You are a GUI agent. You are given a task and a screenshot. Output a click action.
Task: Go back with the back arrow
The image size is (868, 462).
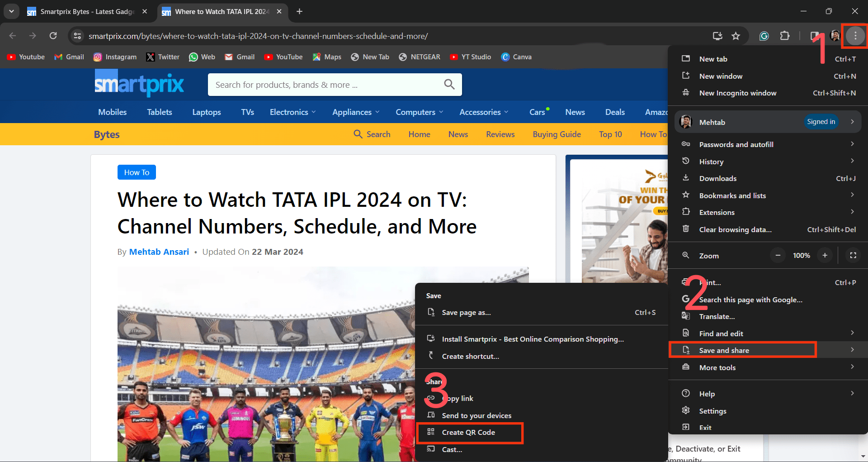pyautogui.click(x=13, y=36)
